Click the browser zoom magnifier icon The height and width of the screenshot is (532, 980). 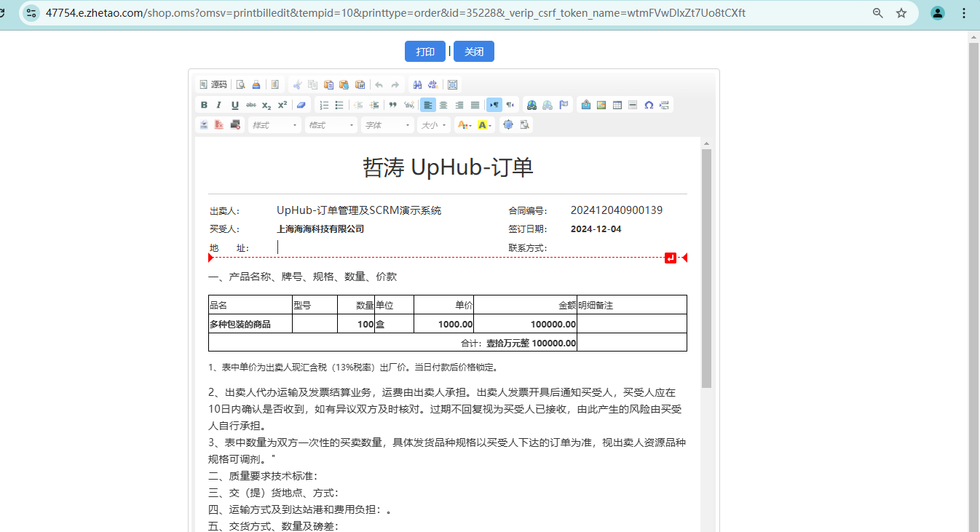pyautogui.click(x=878, y=13)
